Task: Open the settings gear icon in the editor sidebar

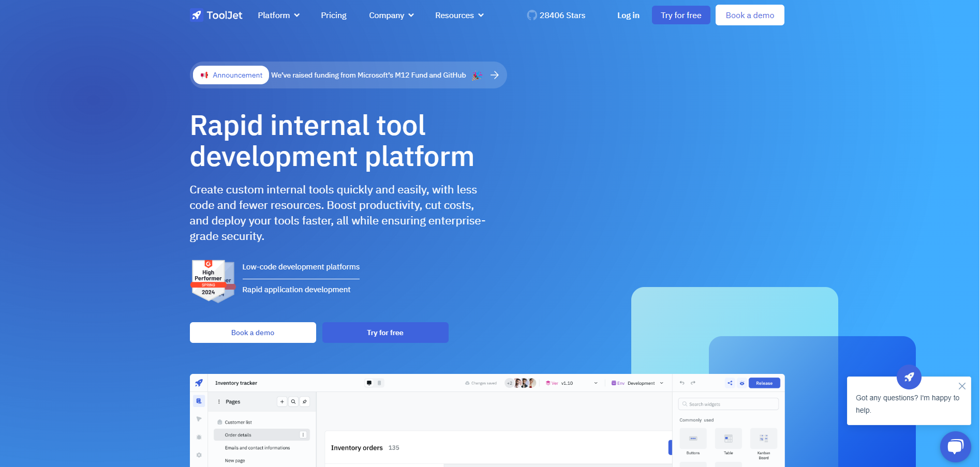Action: [199, 455]
